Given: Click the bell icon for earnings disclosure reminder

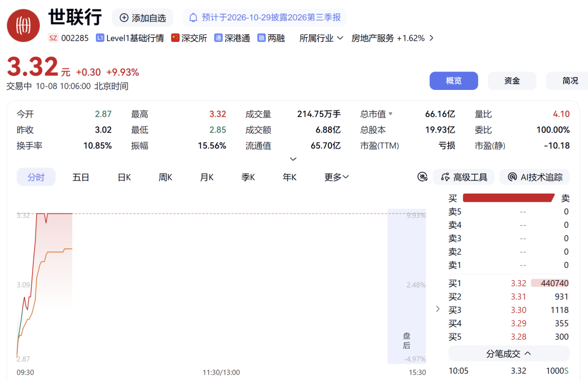Looking at the screenshot, I should point(193,17).
